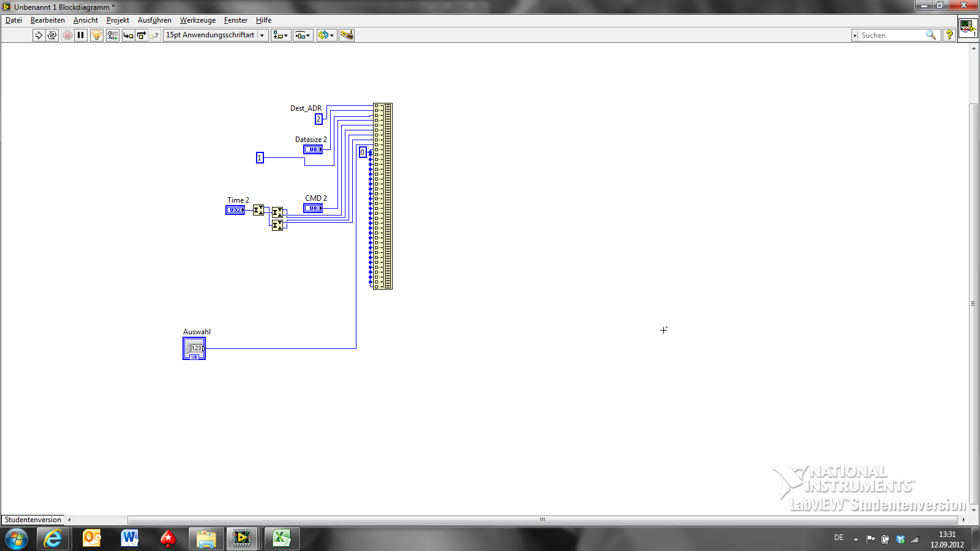Click the Auswahl label
The image size is (980, 551).
[197, 332]
